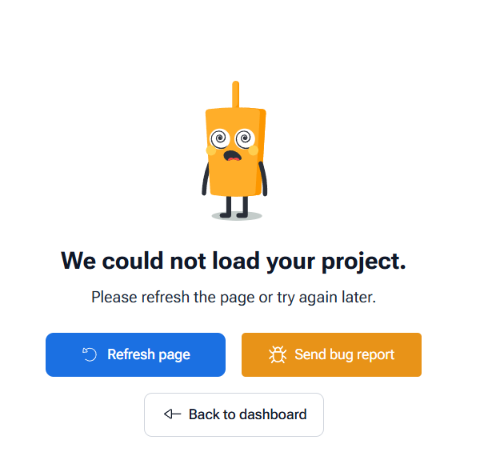The width and height of the screenshot is (497, 459).
Task: Select the 'We could not load your project.' heading
Action: [233, 261]
